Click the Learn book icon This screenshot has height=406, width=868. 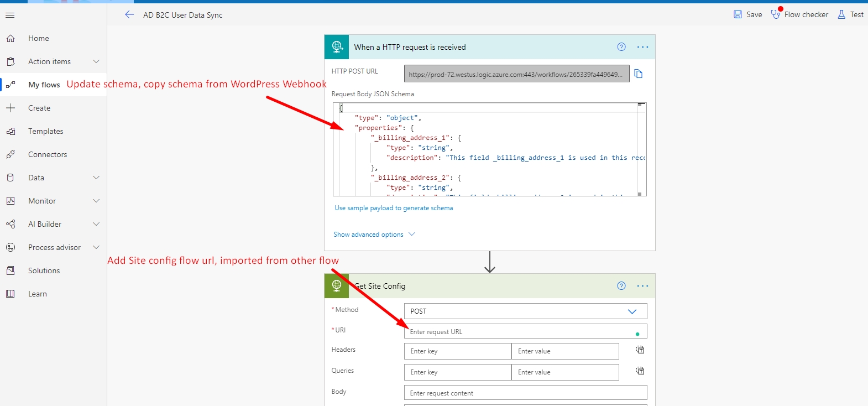click(x=11, y=294)
